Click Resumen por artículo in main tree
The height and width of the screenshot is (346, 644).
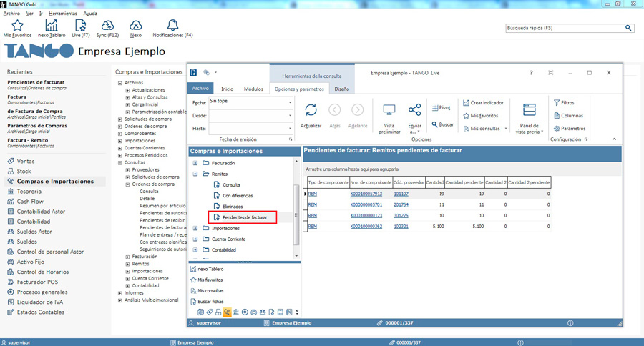click(x=162, y=206)
